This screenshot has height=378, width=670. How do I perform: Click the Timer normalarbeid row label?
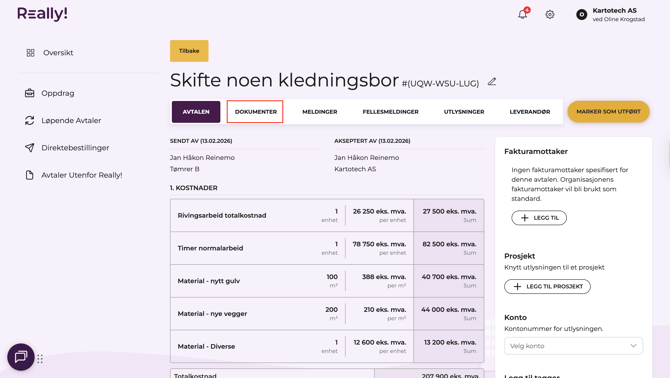pyautogui.click(x=210, y=248)
